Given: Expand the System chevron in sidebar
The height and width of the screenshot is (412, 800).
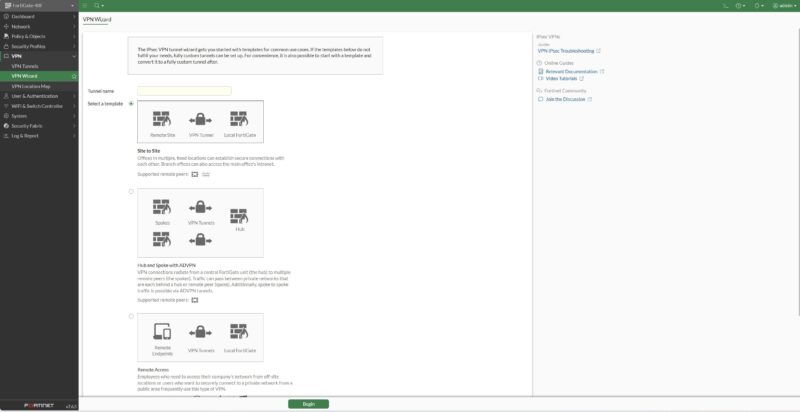Looking at the screenshot, I should point(74,116).
